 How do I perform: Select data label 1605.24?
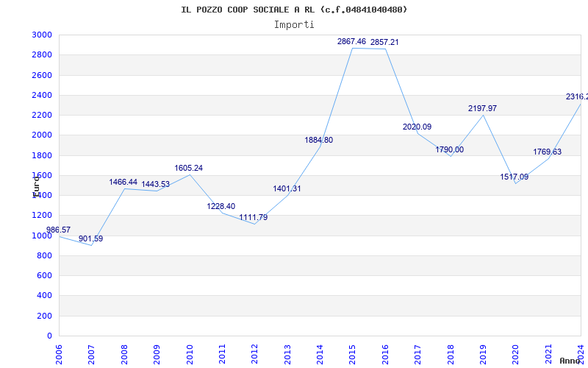point(189,169)
